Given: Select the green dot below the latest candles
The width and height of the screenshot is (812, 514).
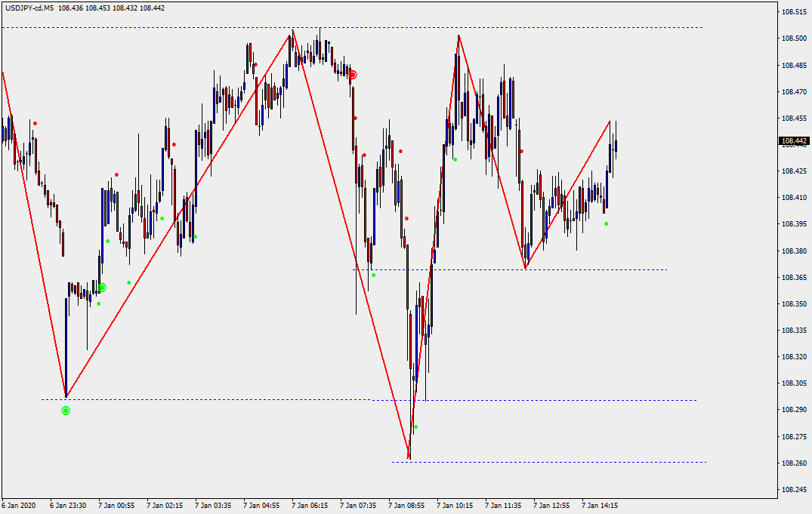Looking at the screenshot, I should click(x=606, y=223).
